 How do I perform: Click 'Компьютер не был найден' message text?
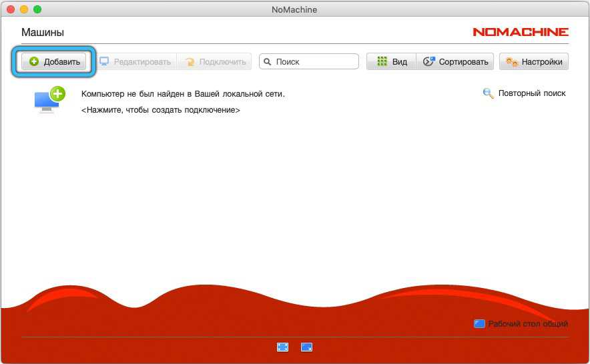(x=183, y=94)
